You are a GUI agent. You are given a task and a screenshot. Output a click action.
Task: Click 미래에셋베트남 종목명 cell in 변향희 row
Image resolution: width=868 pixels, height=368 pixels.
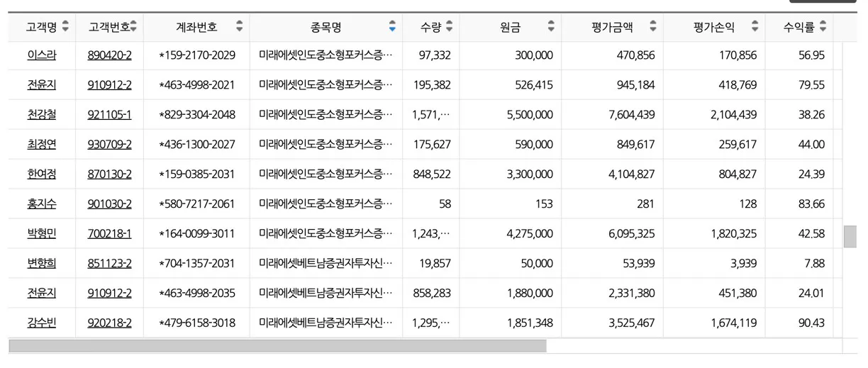pyautogui.click(x=325, y=263)
